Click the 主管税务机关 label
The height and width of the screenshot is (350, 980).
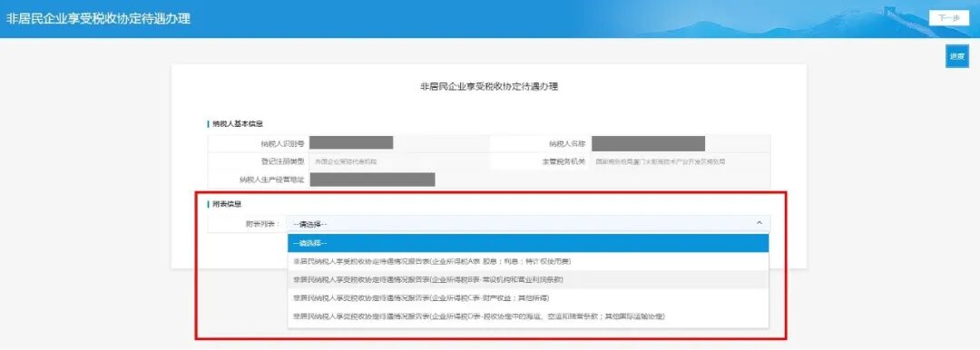click(x=563, y=161)
